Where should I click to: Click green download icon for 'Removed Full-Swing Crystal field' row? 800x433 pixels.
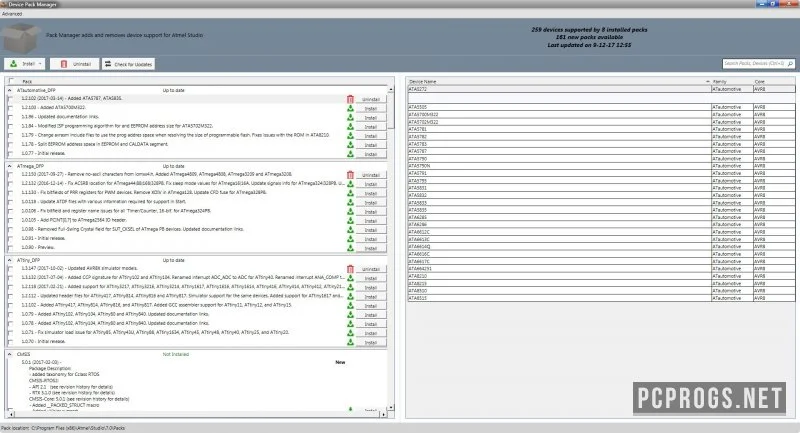[351, 230]
